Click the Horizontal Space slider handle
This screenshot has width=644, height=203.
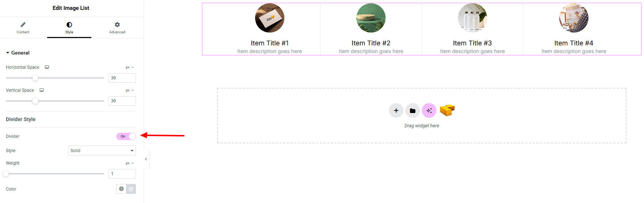point(35,78)
